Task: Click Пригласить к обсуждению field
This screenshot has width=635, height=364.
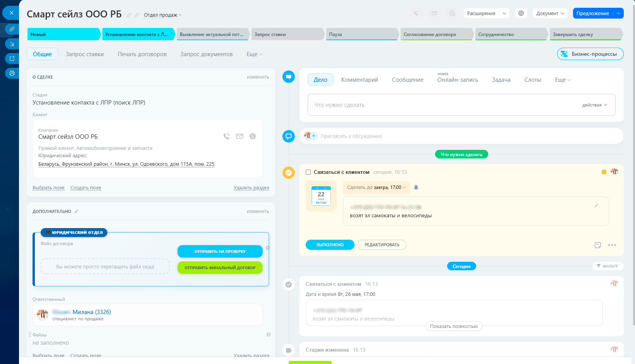Action: [461, 136]
